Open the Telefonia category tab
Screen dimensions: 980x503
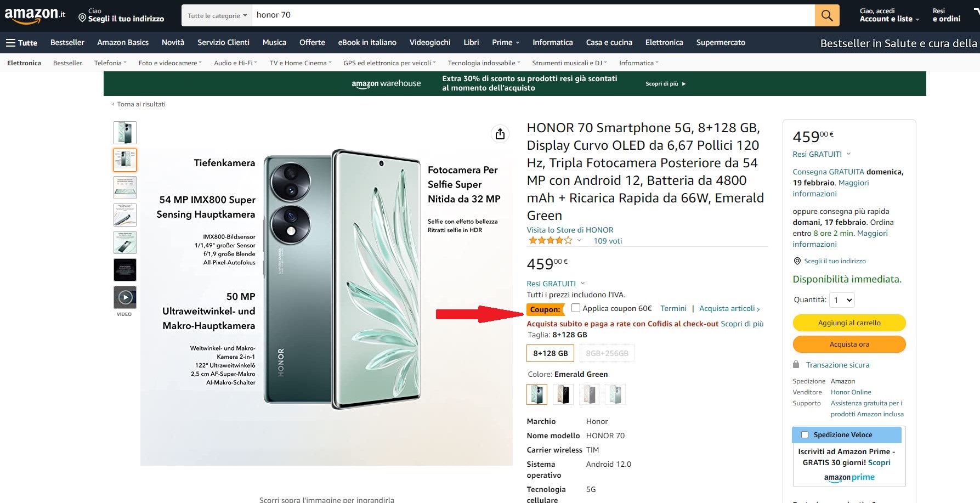[x=110, y=63]
